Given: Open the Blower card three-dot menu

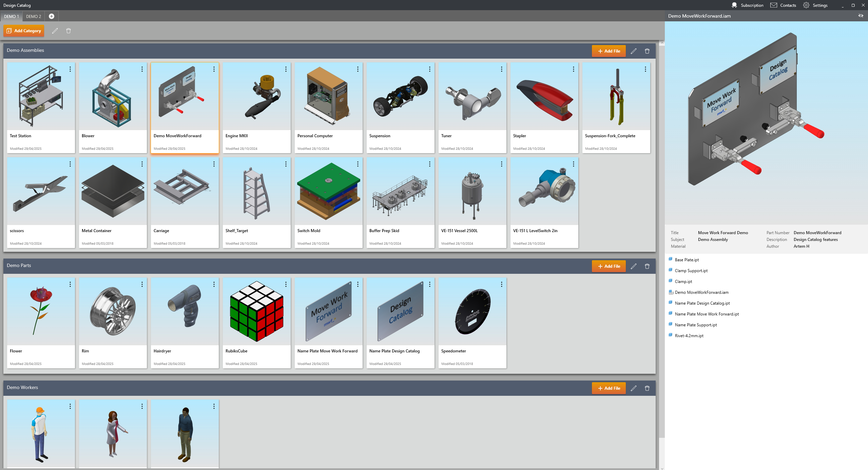Looking at the screenshot, I should 142,69.
